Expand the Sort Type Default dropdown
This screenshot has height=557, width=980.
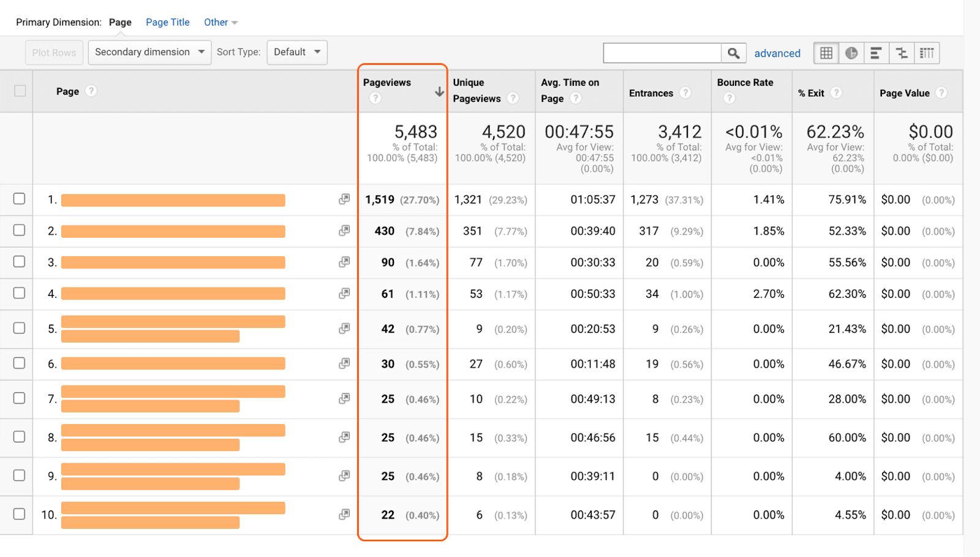pos(297,52)
